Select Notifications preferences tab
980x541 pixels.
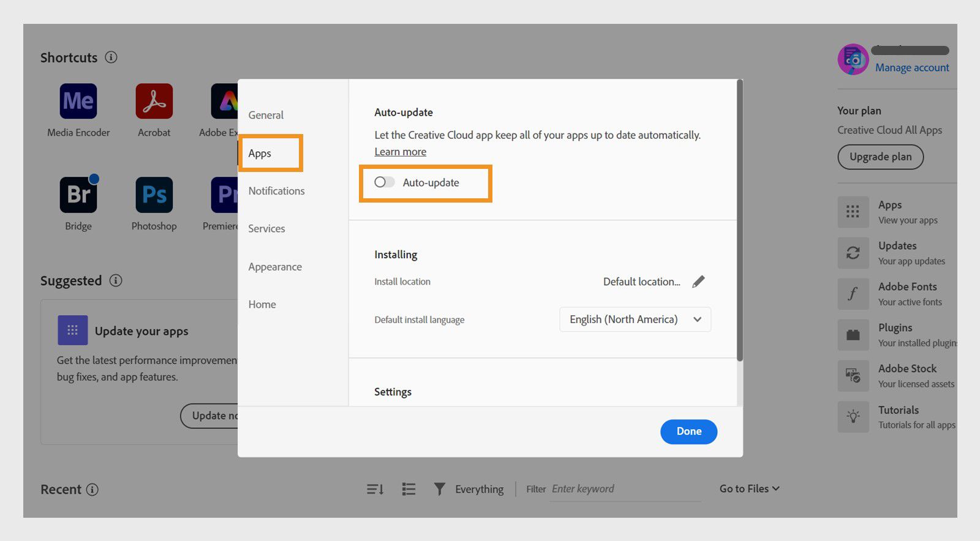pyautogui.click(x=276, y=191)
